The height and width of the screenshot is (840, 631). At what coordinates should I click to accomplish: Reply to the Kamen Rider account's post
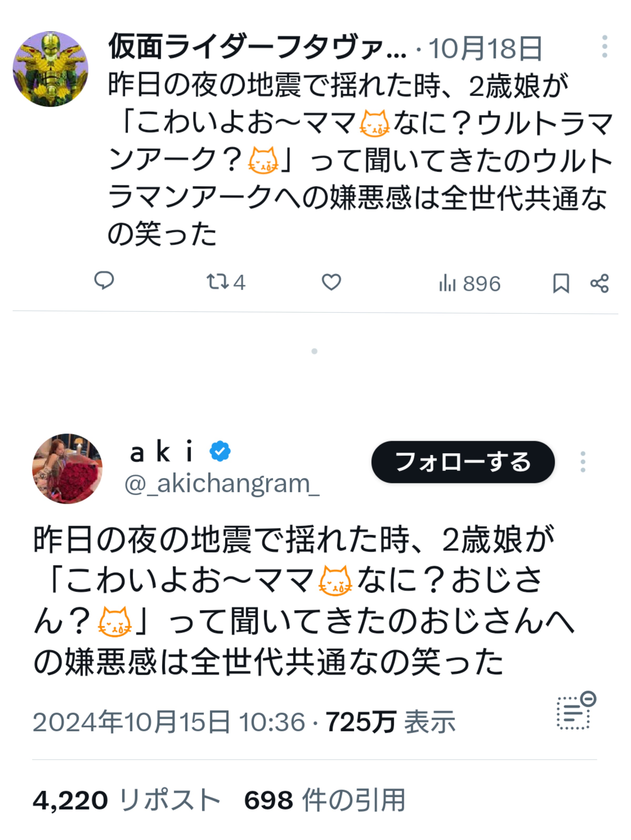pos(104,281)
